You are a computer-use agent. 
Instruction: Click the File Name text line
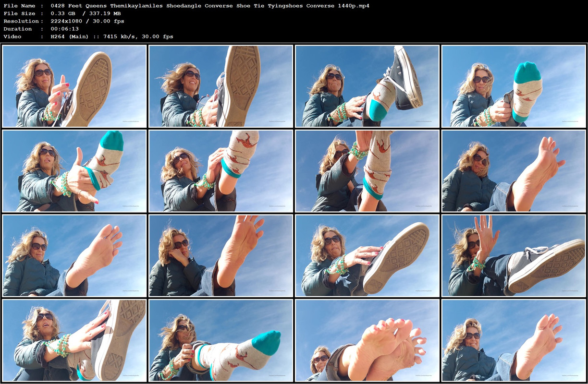186,6
